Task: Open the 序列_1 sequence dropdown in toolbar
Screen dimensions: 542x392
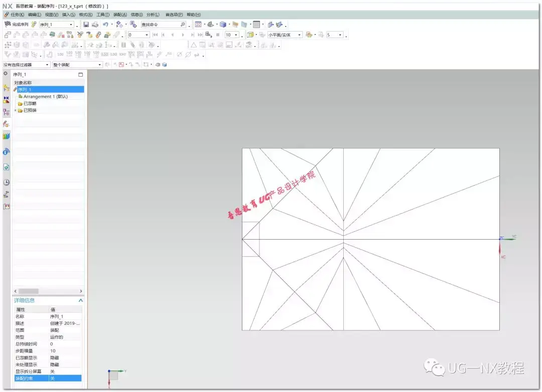Action: (x=71, y=25)
